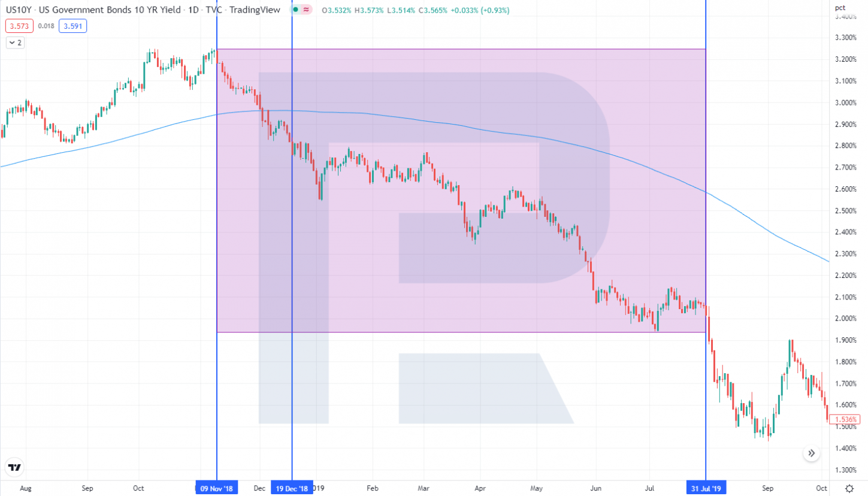Click the 3.000% price axis label

coord(846,102)
